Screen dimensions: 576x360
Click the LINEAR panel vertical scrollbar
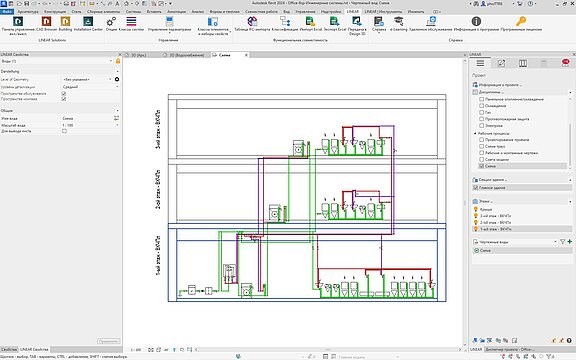(x=570, y=145)
